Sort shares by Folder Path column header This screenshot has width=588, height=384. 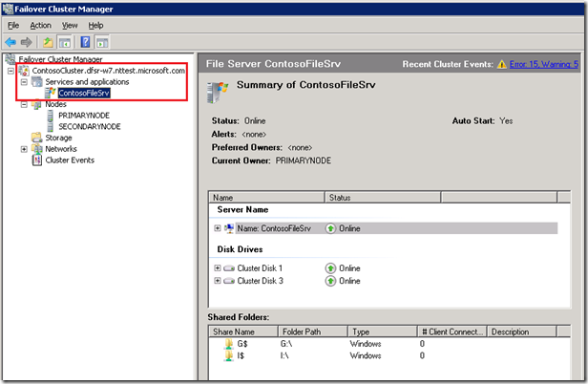(313, 331)
